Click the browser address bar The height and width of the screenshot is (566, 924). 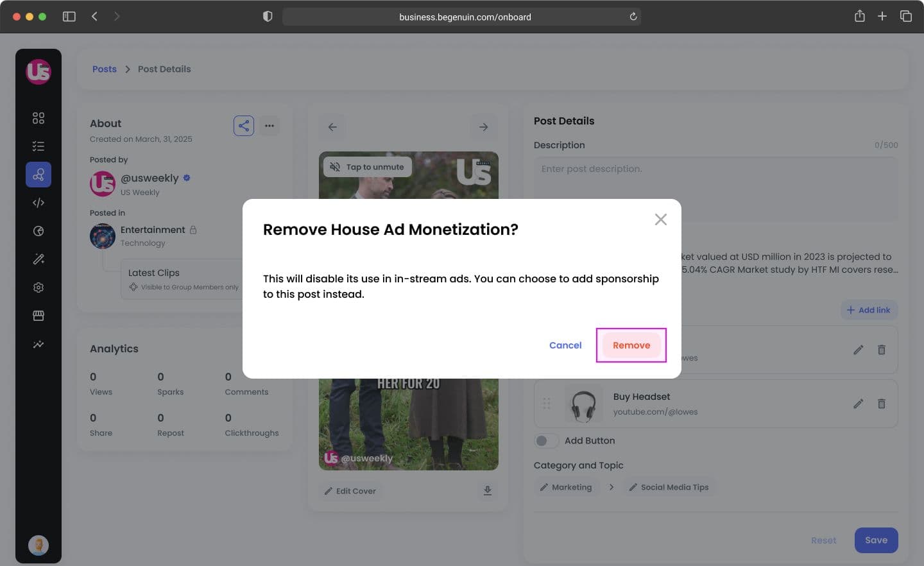coord(461,17)
